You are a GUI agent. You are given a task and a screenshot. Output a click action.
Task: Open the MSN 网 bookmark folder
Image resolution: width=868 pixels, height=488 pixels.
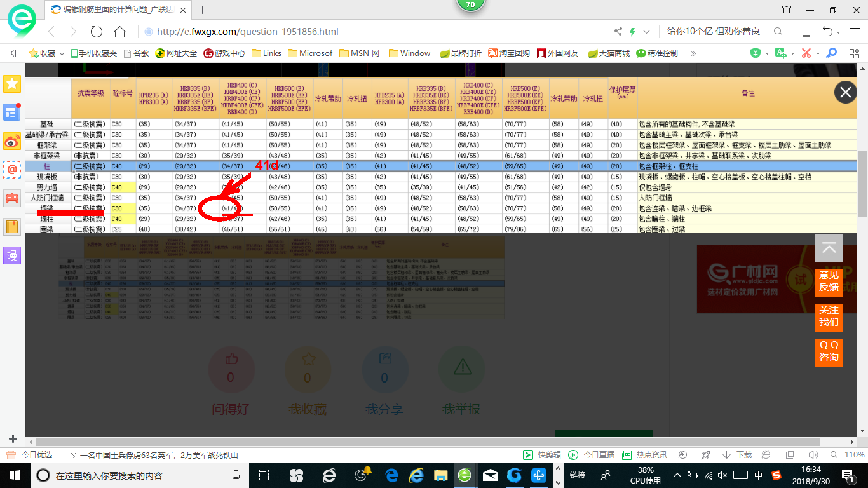(359, 53)
